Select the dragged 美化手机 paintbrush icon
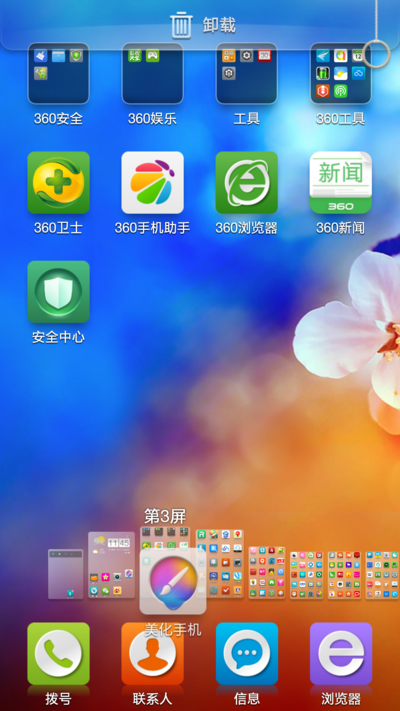This screenshot has width=400, height=711. pos(173,581)
